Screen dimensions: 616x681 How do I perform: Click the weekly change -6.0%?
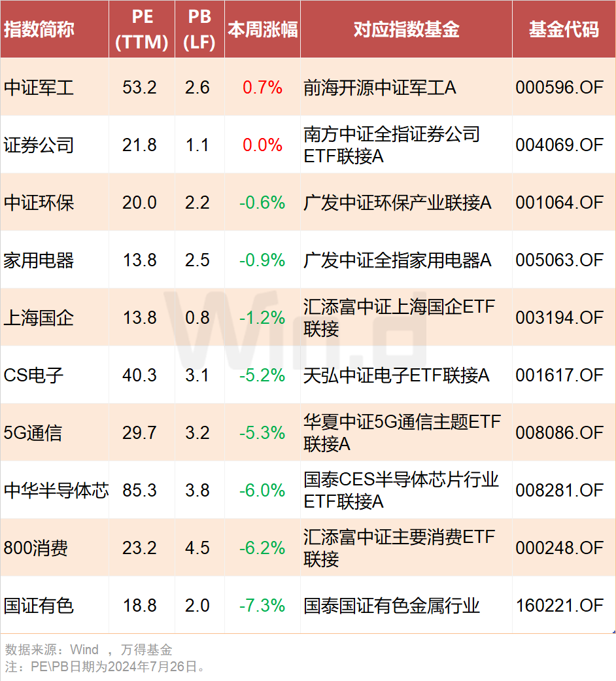pos(262,491)
